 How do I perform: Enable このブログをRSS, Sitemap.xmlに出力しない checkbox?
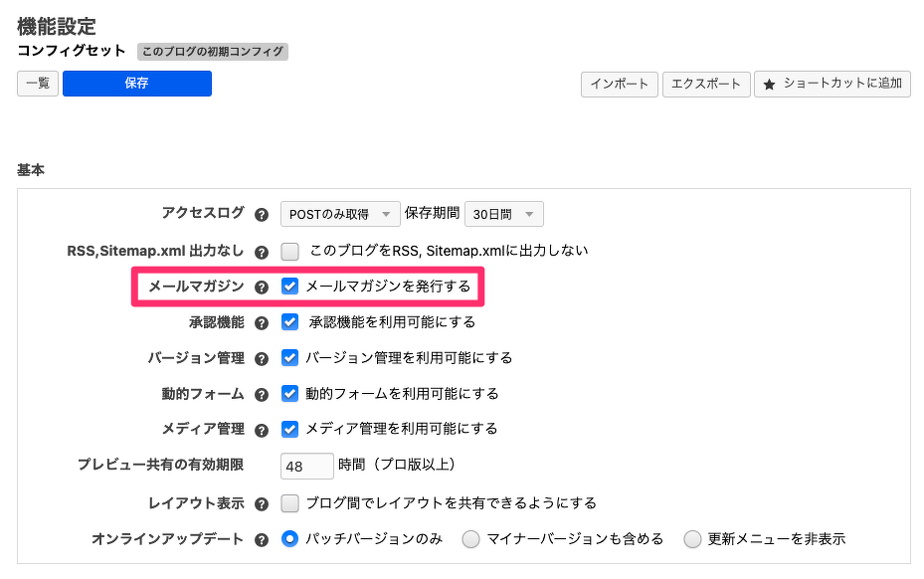(x=290, y=252)
